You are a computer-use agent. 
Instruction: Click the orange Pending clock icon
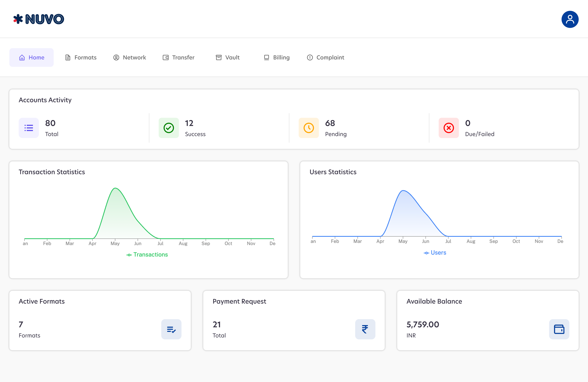click(x=309, y=128)
